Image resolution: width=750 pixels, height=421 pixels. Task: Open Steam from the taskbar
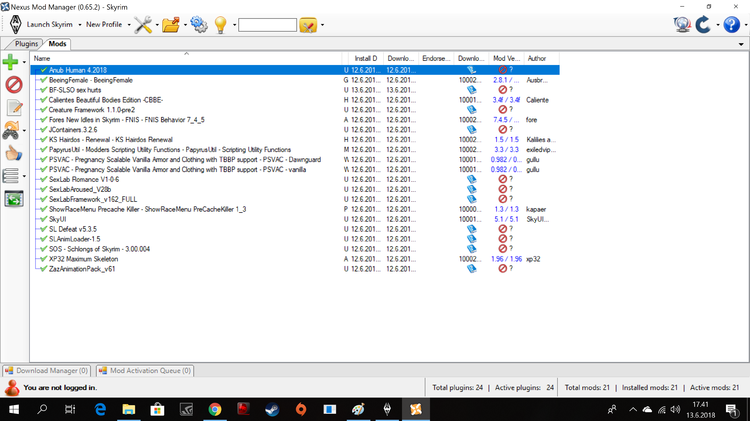click(272, 410)
